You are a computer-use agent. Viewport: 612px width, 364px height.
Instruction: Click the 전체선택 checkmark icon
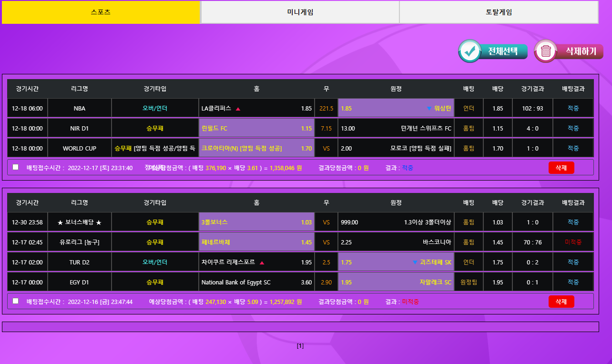click(x=470, y=51)
